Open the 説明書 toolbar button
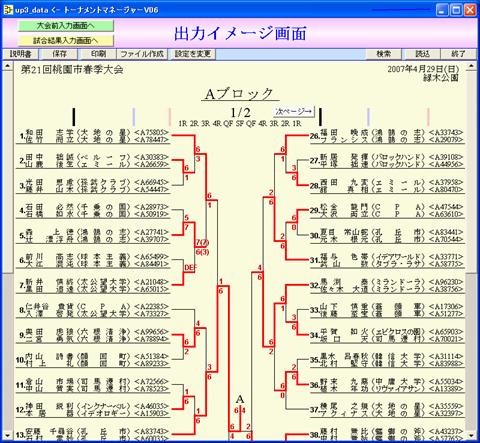This screenshot has height=443, width=480. click(x=20, y=54)
